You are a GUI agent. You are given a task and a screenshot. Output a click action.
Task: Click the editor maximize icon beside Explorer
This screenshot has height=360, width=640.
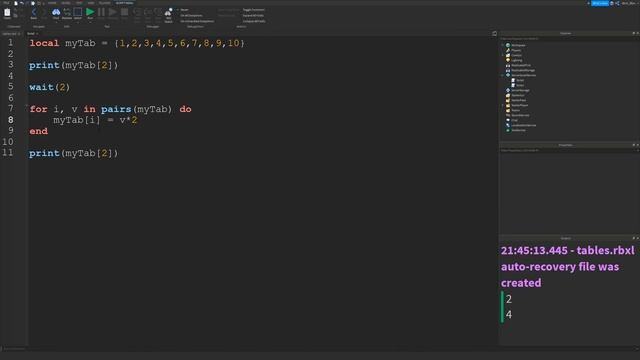[494, 33]
